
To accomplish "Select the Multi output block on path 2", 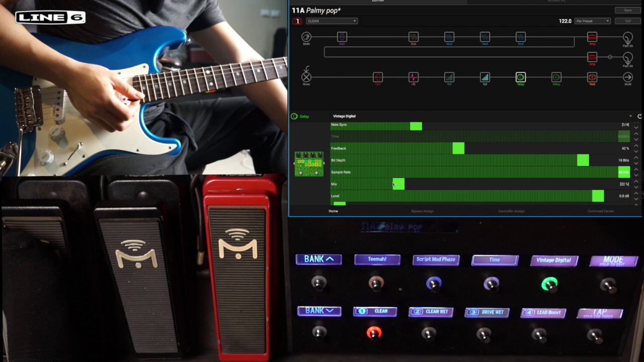I will pos(628,77).
